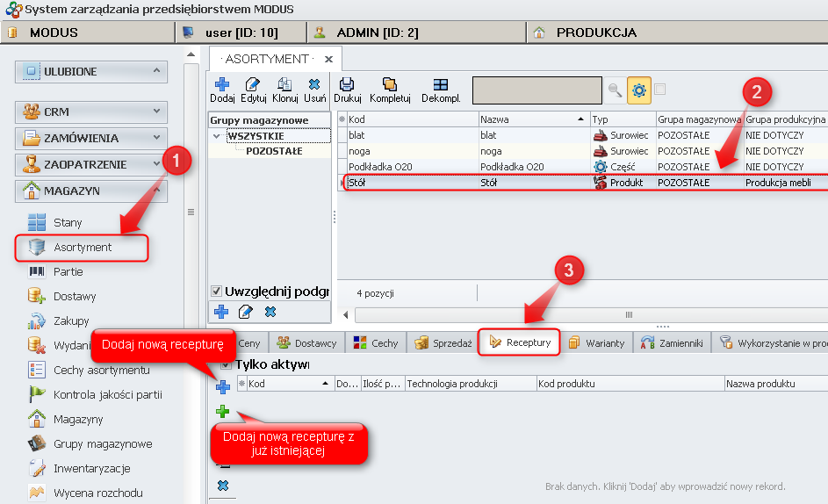
Task: Open Asortyment in the sidebar
Action: pyautogui.click(x=82, y=248)
